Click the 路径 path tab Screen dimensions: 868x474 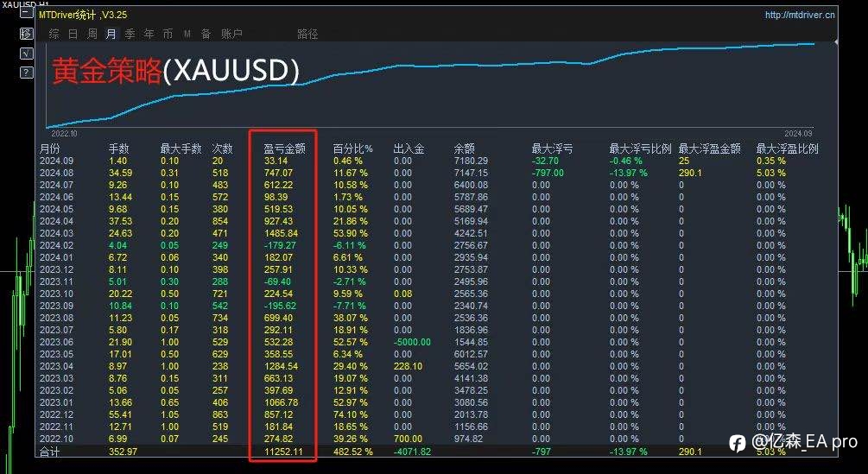(x=307, y=35)
